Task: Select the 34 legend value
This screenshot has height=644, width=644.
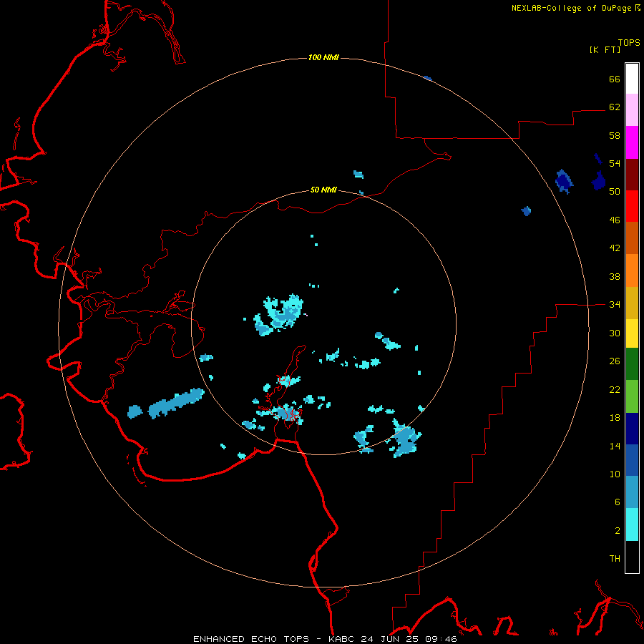Action: pos(615,305)
